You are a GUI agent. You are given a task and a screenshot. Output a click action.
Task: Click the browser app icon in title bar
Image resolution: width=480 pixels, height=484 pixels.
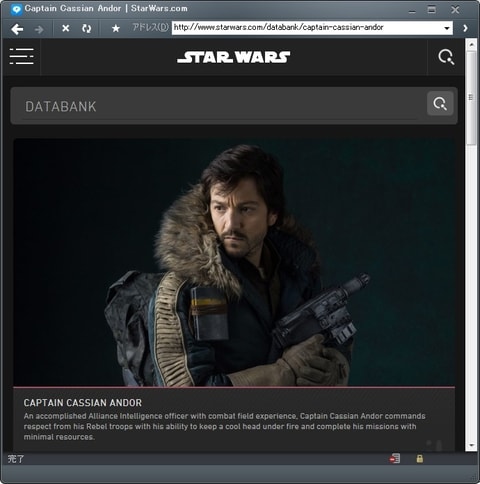(x=16, y=9)
